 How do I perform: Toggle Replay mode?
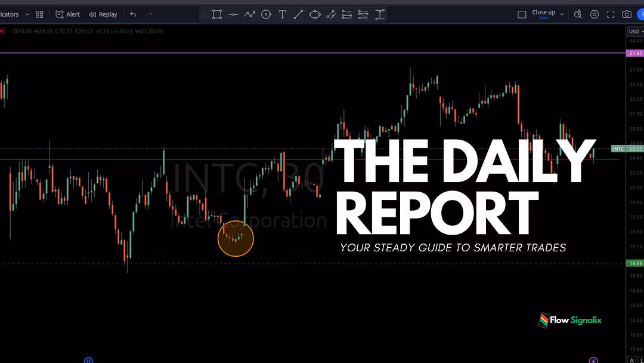[x=103, y=14]
